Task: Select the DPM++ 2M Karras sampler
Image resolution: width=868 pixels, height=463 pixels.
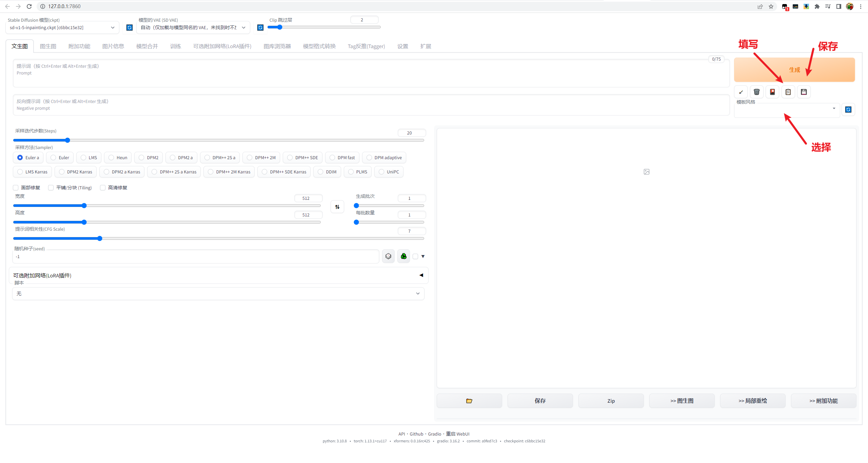Action: tap(211, 172)
